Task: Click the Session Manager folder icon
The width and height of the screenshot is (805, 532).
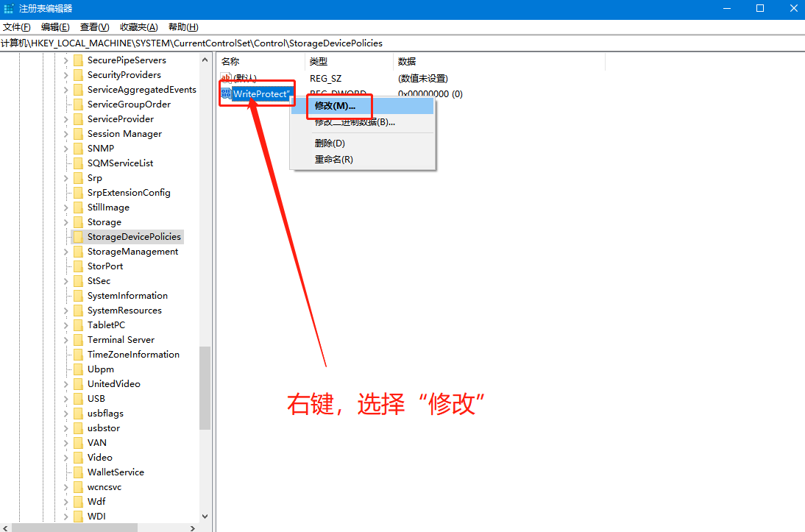Action: 78,134
